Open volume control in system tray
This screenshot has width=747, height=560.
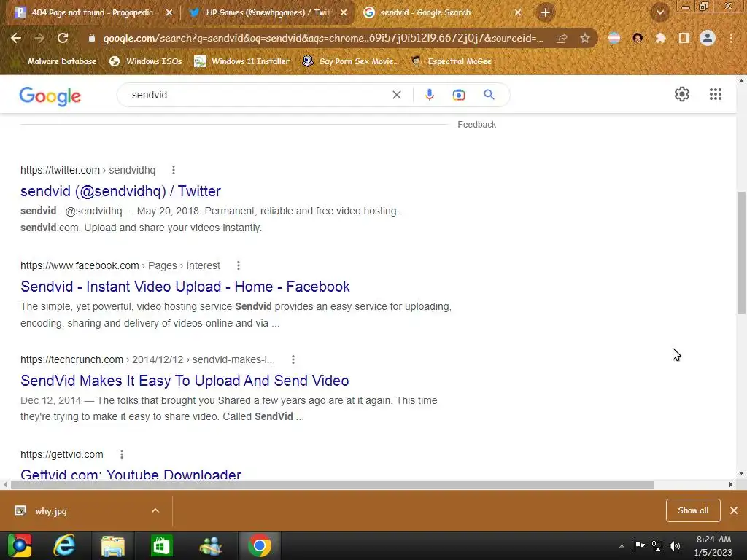click(x=675, y=546)
